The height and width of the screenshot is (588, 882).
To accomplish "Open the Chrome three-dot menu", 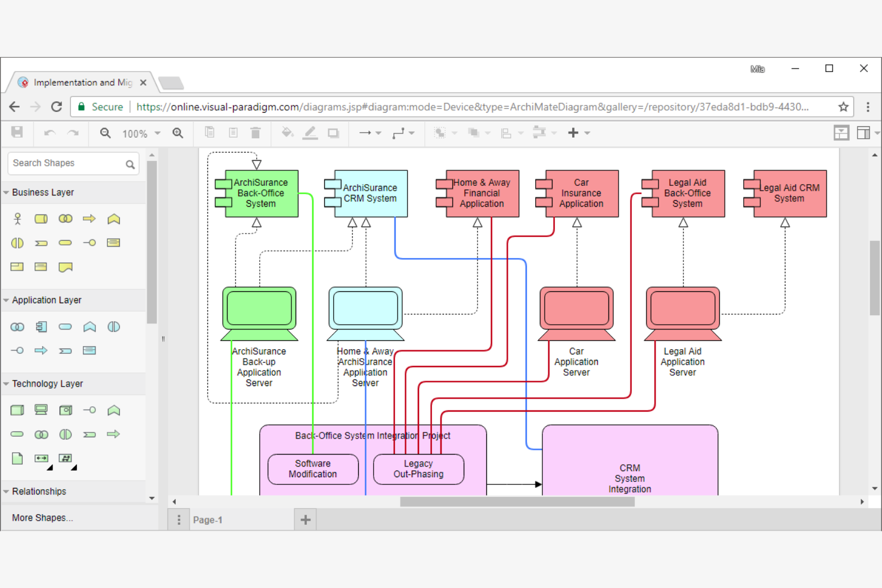I will click(x=868, y=107).
